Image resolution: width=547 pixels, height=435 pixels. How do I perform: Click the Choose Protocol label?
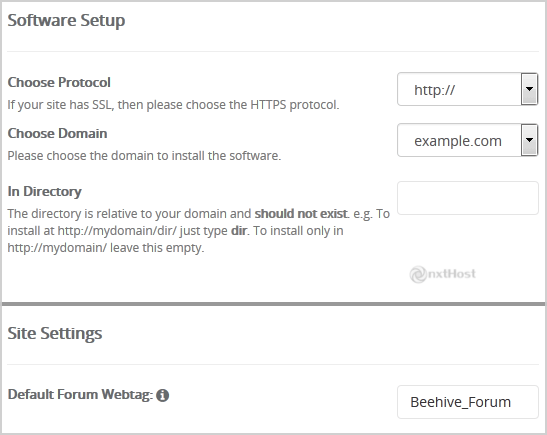59,82
